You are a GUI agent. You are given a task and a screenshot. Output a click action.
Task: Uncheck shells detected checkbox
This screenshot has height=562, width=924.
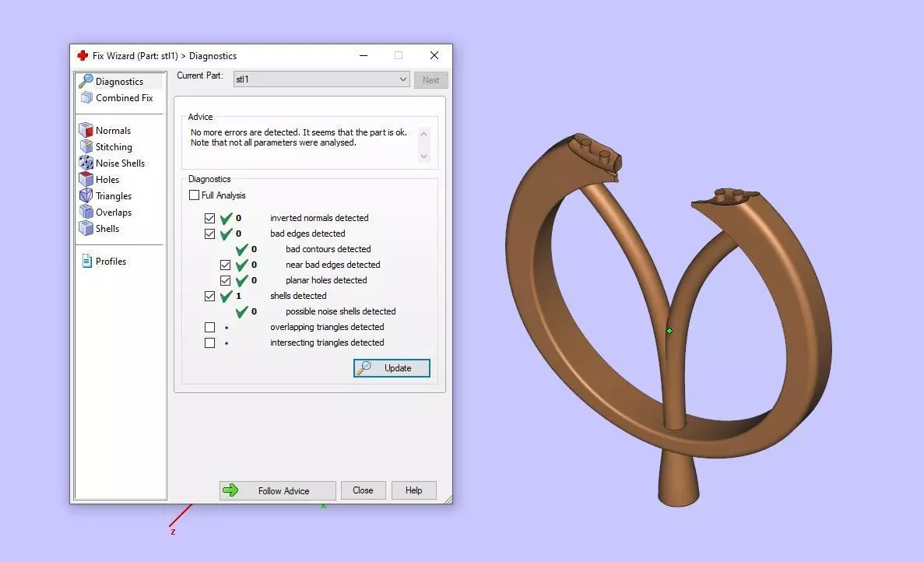(x=209, y=297)
